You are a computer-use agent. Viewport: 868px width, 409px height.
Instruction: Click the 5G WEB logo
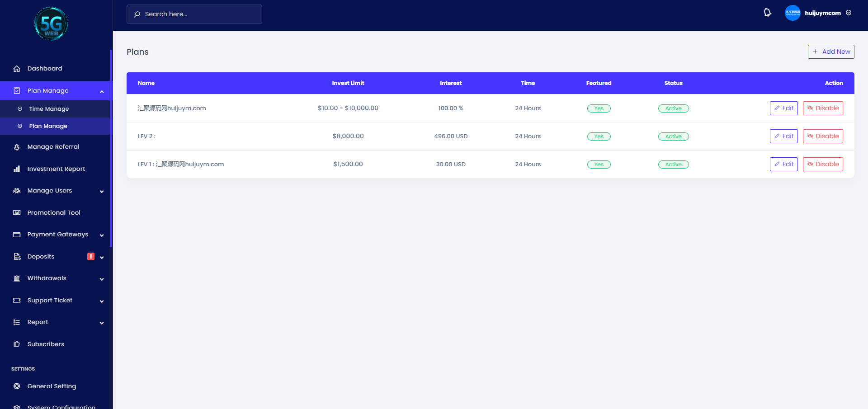click(x=51, y=24)
